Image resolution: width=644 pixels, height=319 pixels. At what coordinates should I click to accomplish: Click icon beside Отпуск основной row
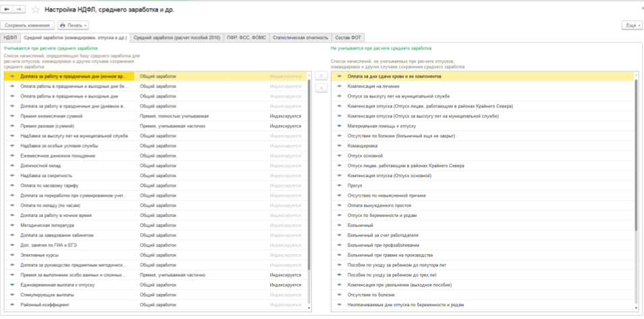click(x=340, y=156)
